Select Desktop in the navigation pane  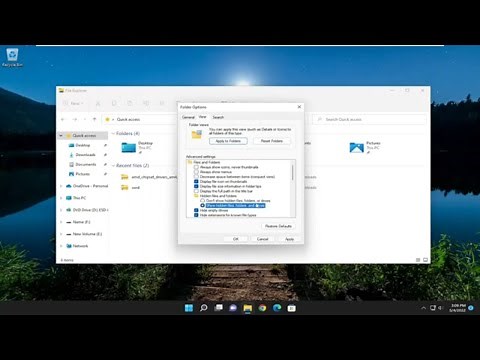[83, 145]
